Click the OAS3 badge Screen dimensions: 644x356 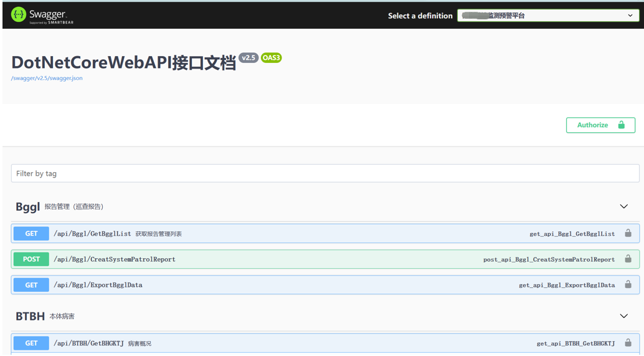click(271, 57)
